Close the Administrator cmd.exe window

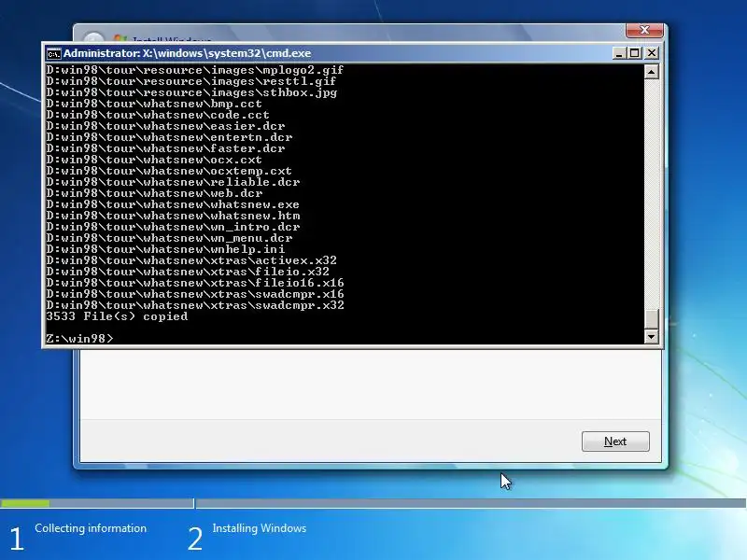(x=652, y=53)
